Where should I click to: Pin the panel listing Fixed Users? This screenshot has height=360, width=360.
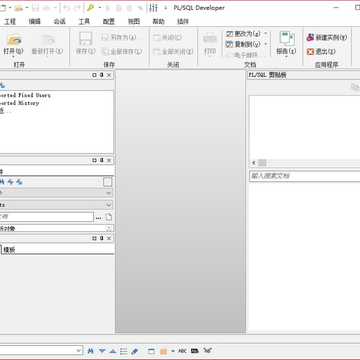coord(102,75)
